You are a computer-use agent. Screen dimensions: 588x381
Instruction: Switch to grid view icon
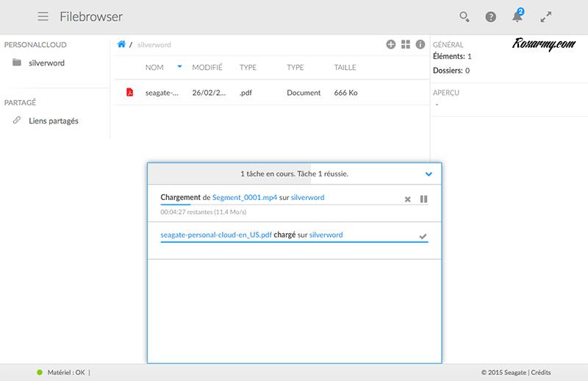[406, 45]
